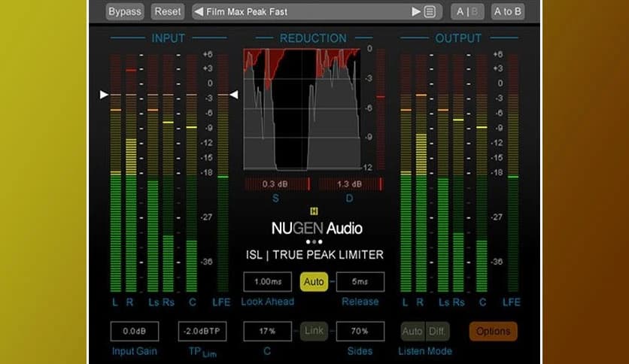Click the three-dot page indicator under logo
629x364 pixels.
pos(314,241)
